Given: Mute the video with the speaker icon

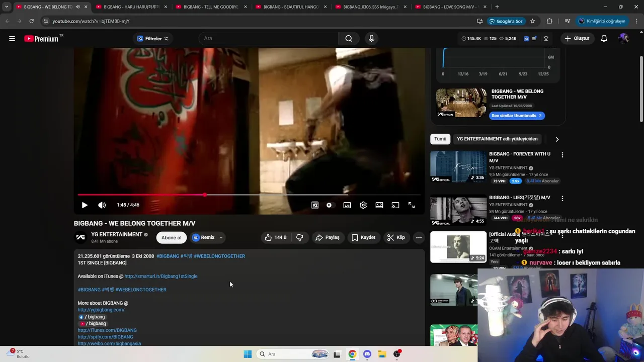Looking at the screenshot, I should pyautogui.click(x=102, y=205).
